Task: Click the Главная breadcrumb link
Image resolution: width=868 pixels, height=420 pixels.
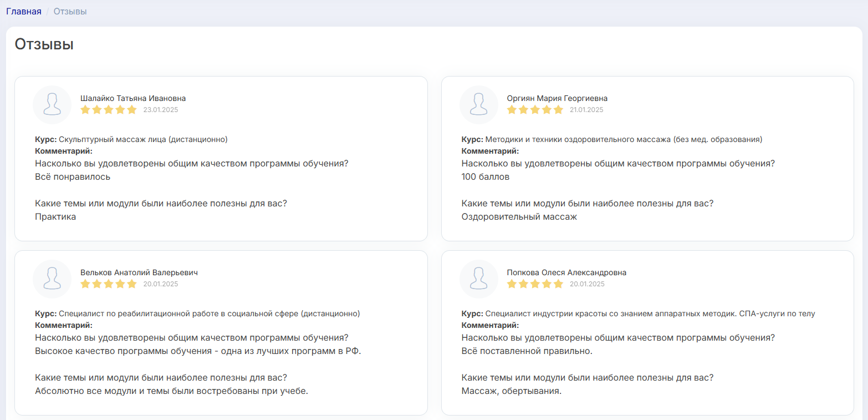Action: click(x=24, y=11)
